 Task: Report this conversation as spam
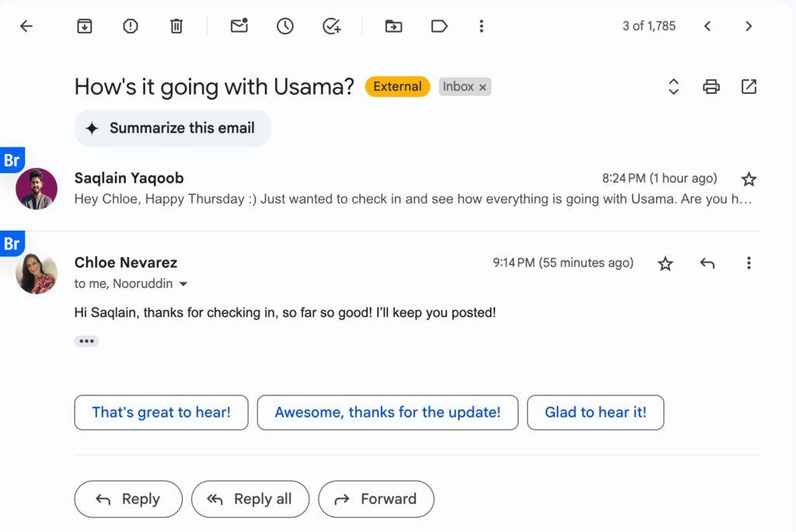(131, 26)
